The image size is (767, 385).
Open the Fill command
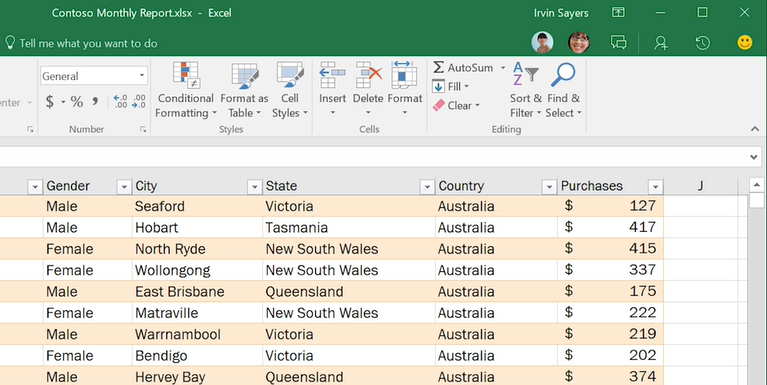[451, 87]
